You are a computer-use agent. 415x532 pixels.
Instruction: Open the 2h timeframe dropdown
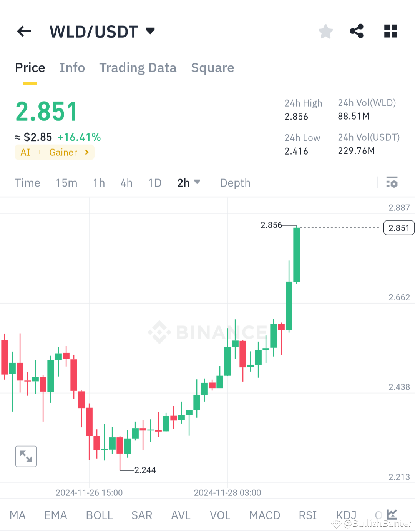pyautogui.click(x=189, y=183)
